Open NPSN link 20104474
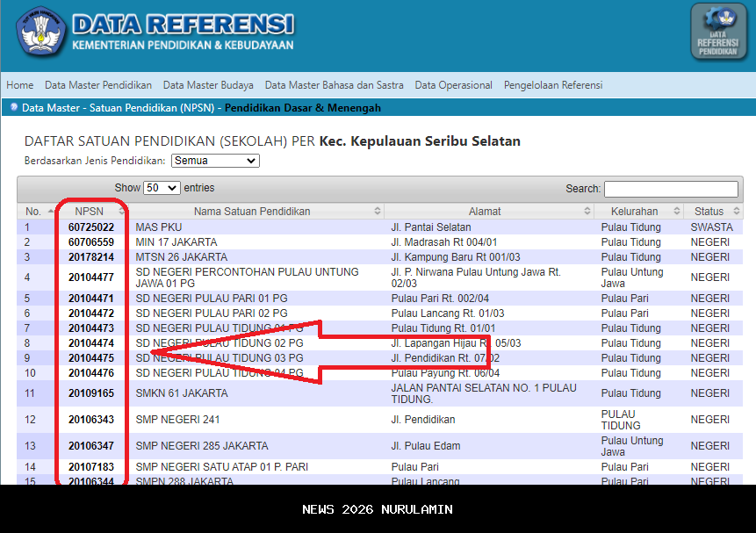The image size is (756, 533). [91, 343]
